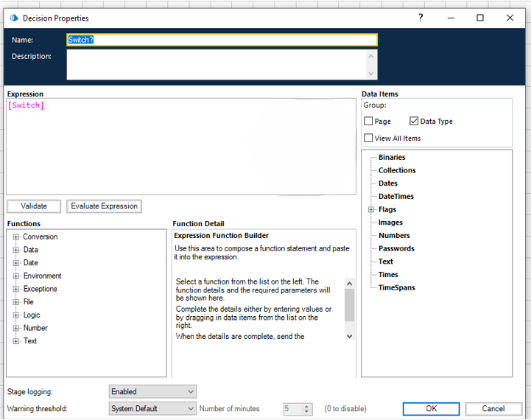
Task: Increase the number of minutes stepper
Action: [x=307, y=405]
